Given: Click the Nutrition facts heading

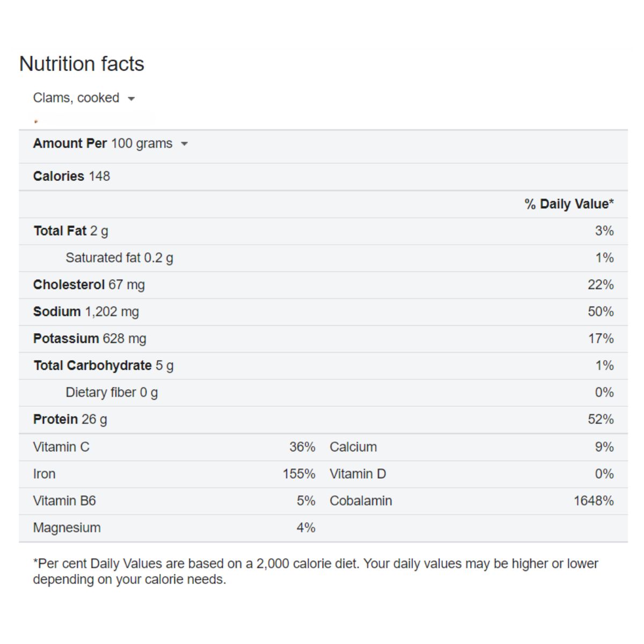Looking at the screenshot, I should coord(82,64).
